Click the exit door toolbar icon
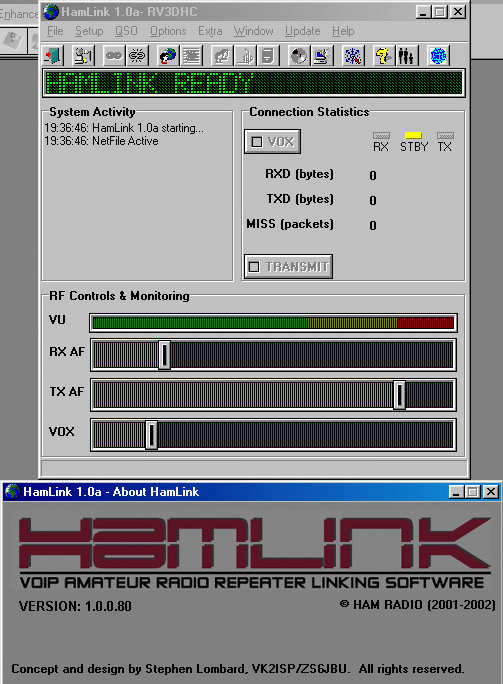 point(54,56)
